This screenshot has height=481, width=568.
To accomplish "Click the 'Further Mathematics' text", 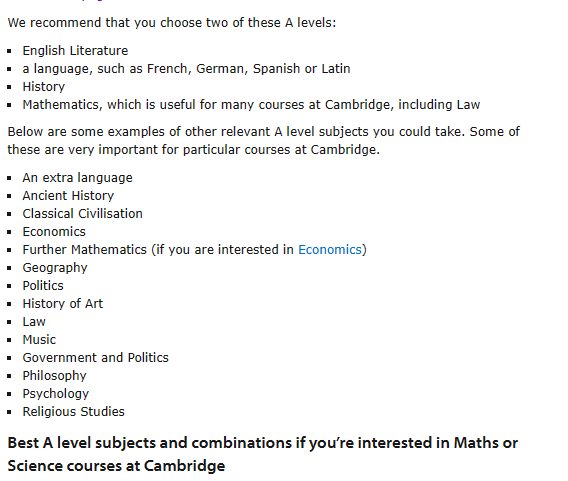I will [84, 250].
